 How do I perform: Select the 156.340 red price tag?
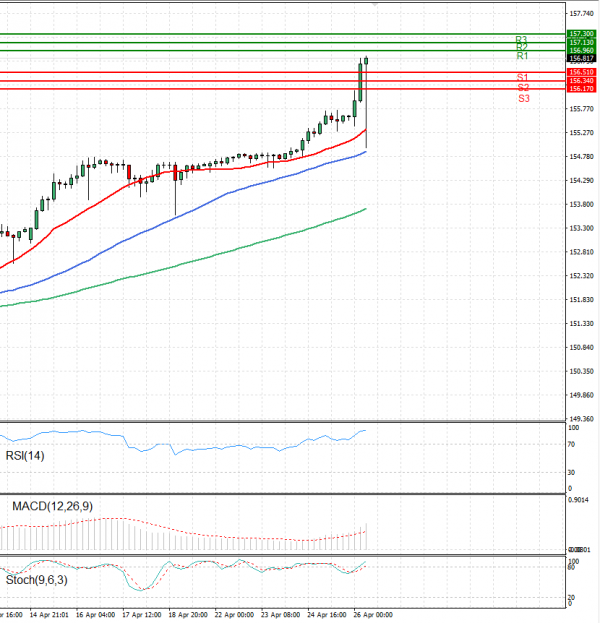(x=581, y=81)
